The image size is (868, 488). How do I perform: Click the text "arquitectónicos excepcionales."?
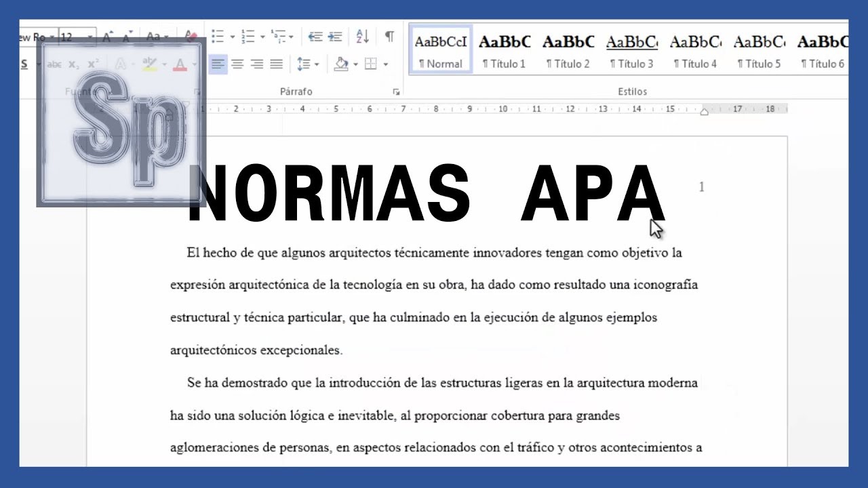point(256,350)
